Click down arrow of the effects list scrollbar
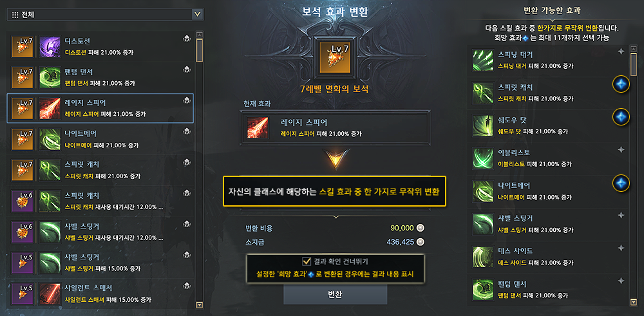Viewport: 644px width, 316px height. click(x=633, y=302)
